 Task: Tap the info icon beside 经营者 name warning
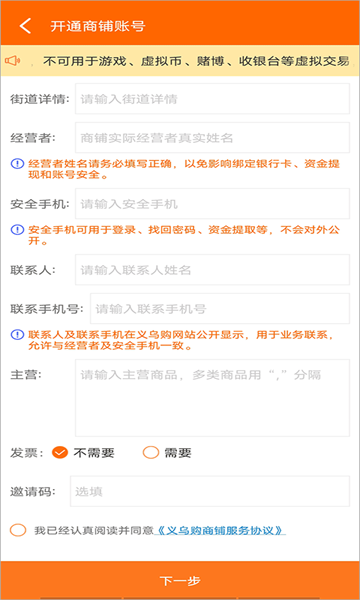17,165
